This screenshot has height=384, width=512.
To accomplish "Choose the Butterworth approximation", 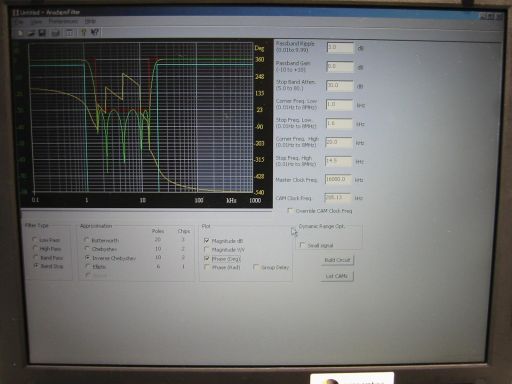I will (x=86, y=240).
